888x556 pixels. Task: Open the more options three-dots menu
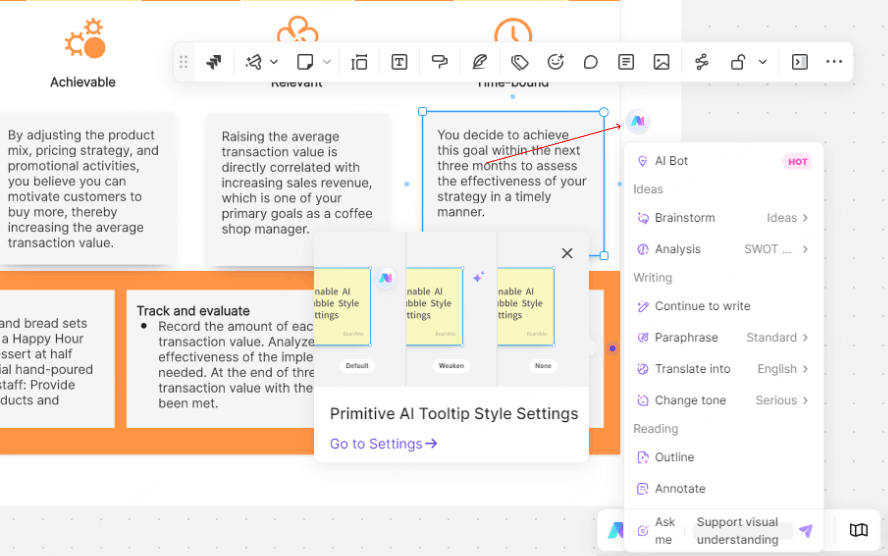point(834,62)
